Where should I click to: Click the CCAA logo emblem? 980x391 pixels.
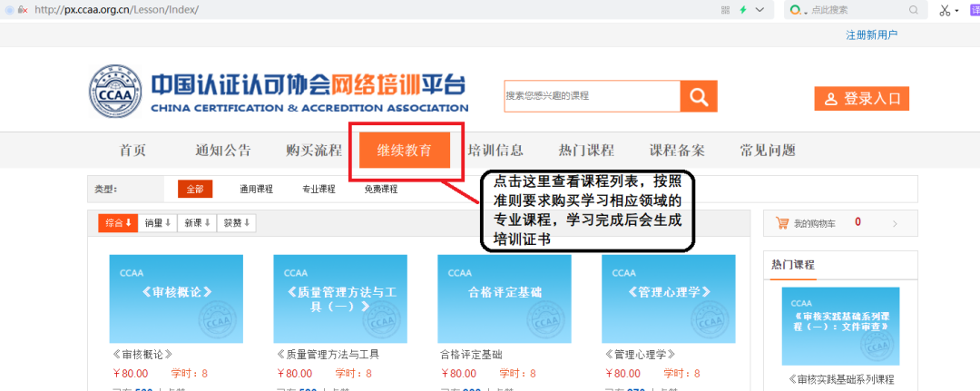click(x=115, y=92)
